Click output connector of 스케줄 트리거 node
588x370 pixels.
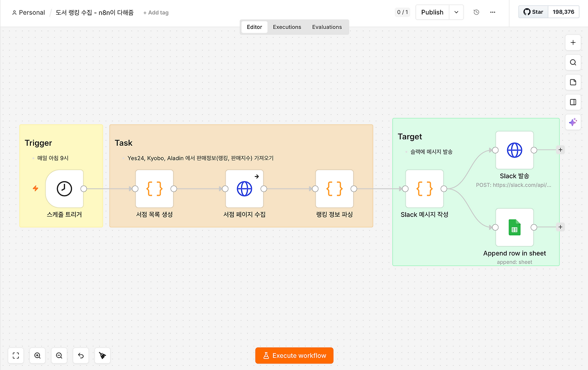(x=84, y=188)
